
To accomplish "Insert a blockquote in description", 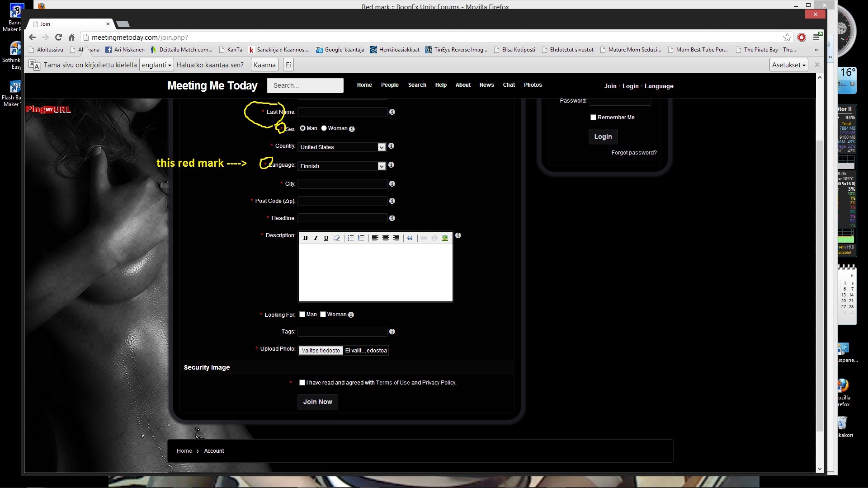I will tap(410, 238).
